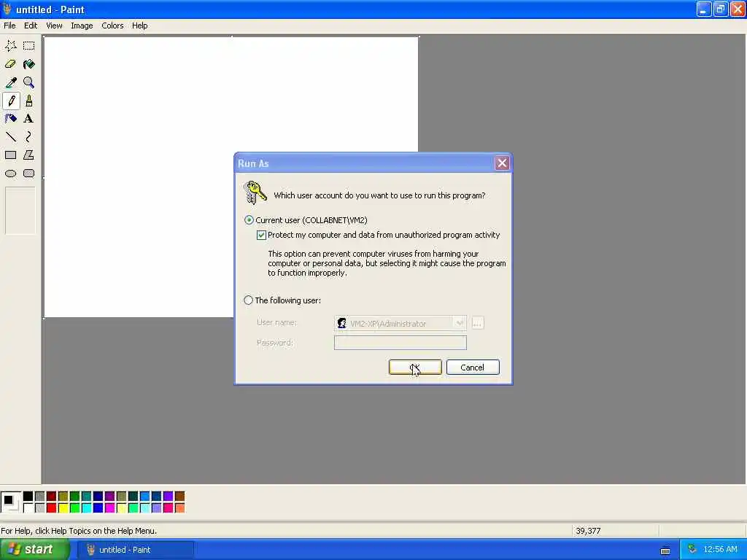747x560 pixels.
Task: Click the Password input field
Action: point(400,343)
